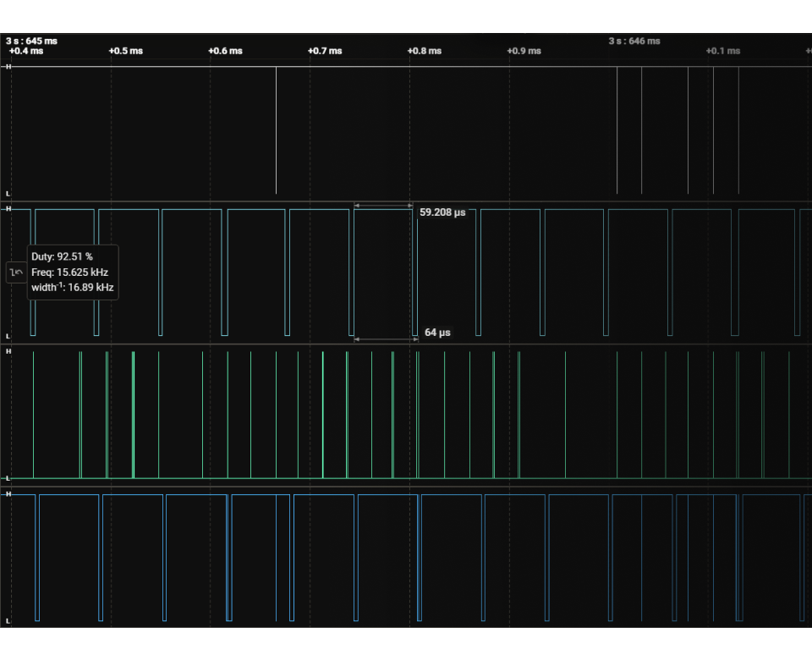Click the period arrow above 64 µs

[x=386, y=339]
